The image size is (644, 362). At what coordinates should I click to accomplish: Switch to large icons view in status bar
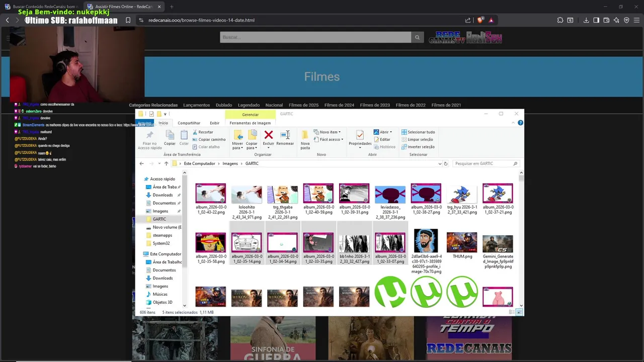click(x=519, y=312)
